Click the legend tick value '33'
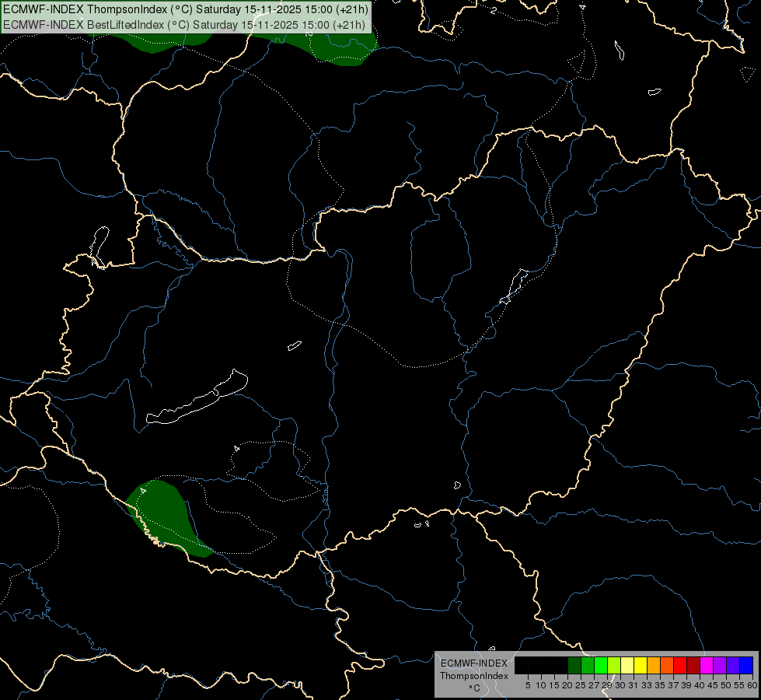The image size is (761, 700). pos(647,685)
